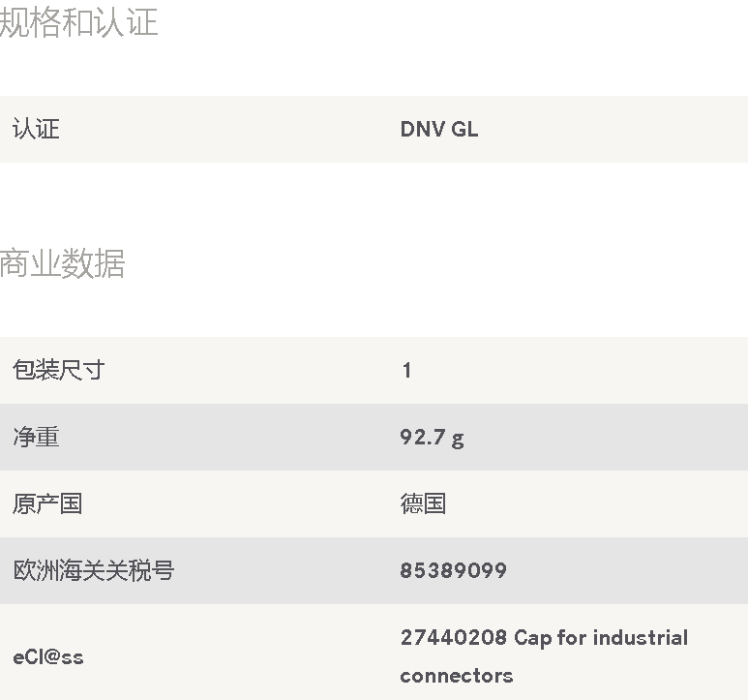The image size is (748, 700).
Task: Select the eCl@ss row label
Action: tap(48, 657)
